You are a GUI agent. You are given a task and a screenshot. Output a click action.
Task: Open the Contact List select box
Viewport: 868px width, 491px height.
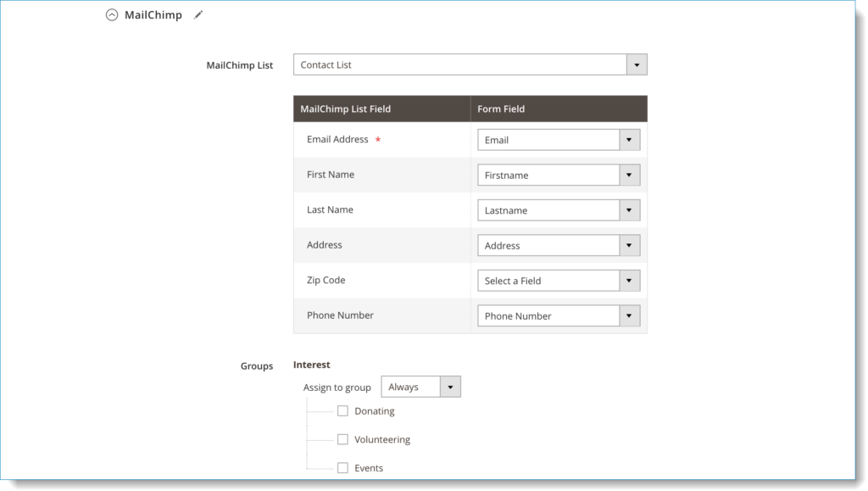(x=470, y=64)
